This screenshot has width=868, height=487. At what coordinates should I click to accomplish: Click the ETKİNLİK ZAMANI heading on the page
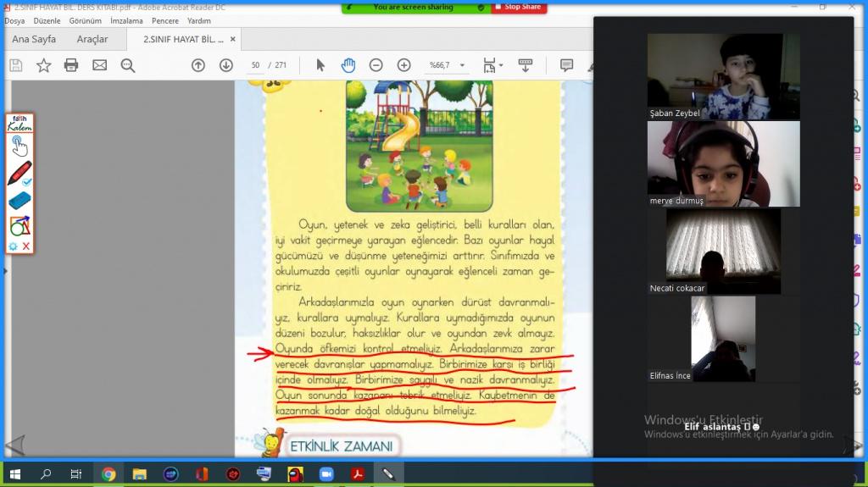(x=342, y=446)
